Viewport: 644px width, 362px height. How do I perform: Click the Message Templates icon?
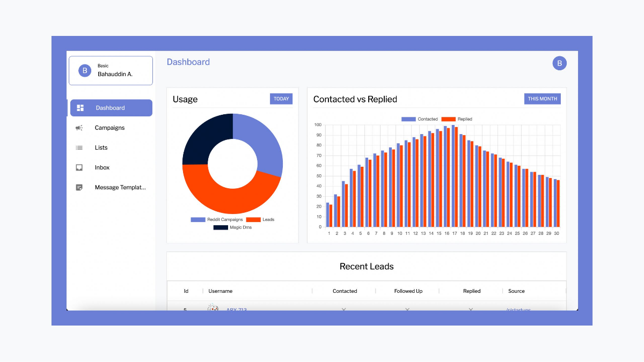point(79,188)
